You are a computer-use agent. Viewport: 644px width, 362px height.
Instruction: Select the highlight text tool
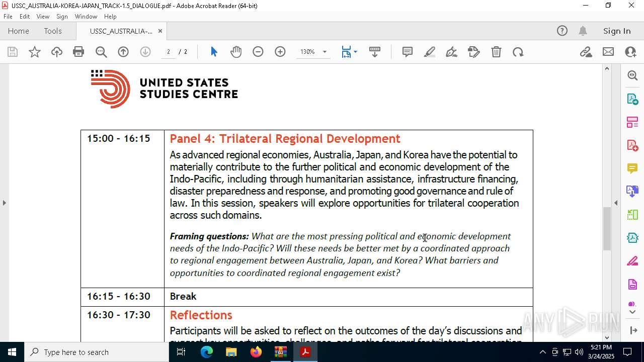click(x=430, y=52)
